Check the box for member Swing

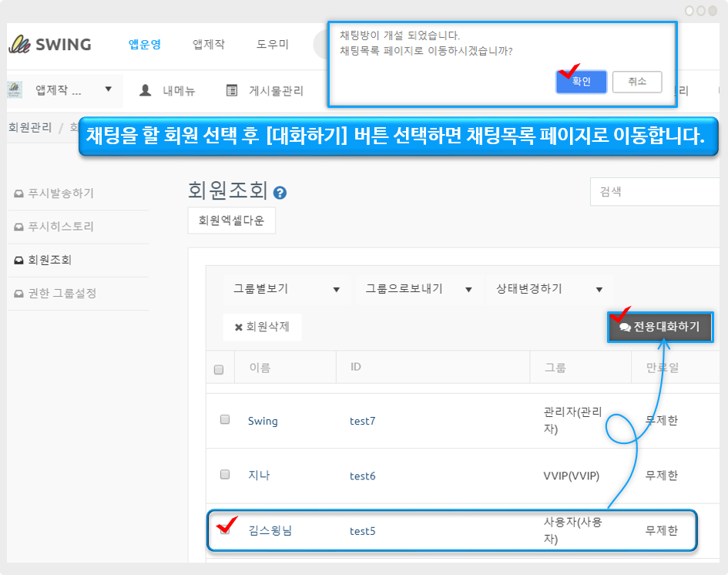coord(225,420)
